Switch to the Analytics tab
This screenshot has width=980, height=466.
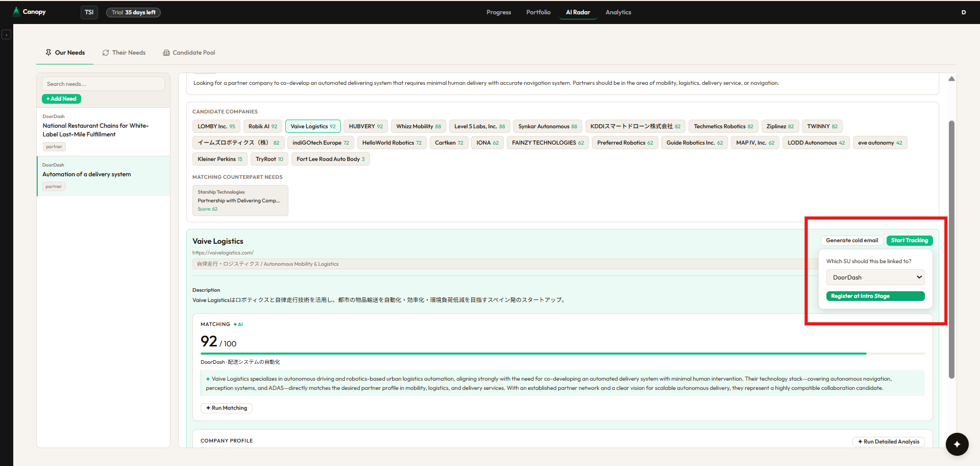[x=618, y=12]
